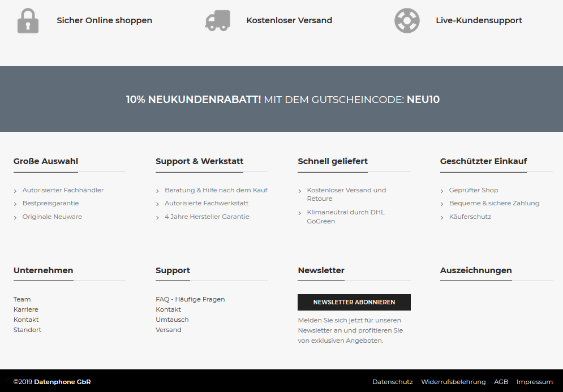The height and width of the screenshot is (392, 563).
Task: Click 4 Jahre Hersteller Garantie text
Action: tap(207, 217)
